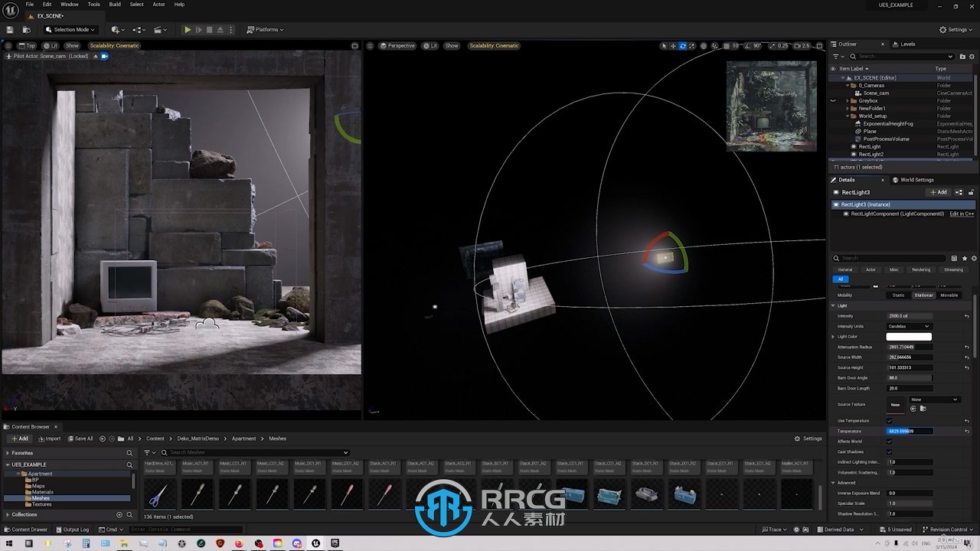Click the Details favorites star icon
980x551 pixels.
964,258
